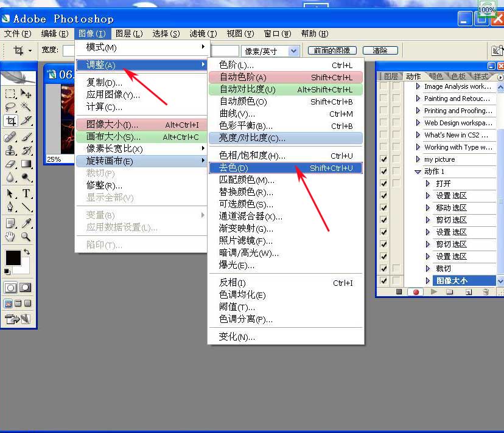Choose 亮度/对比度(C)... from the submenu

tap(285, 138)
